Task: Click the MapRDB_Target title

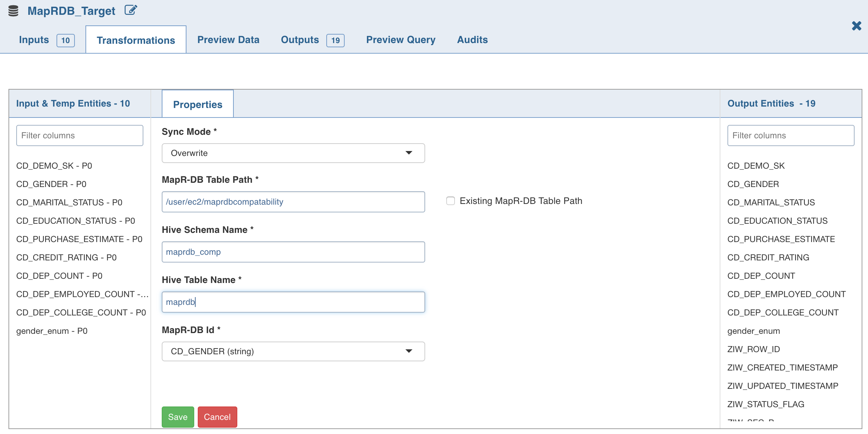Action: coord(71,11)
